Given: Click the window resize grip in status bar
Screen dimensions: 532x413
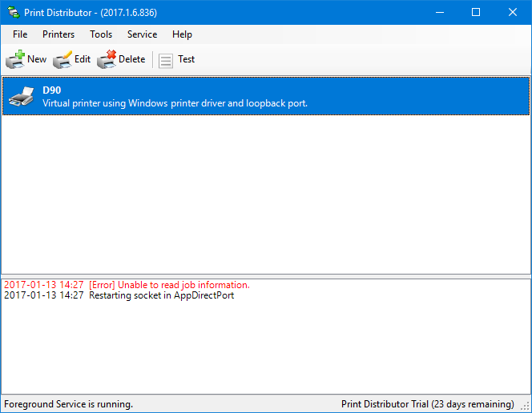Looking at the screenshot, I should tap(526, 407).
